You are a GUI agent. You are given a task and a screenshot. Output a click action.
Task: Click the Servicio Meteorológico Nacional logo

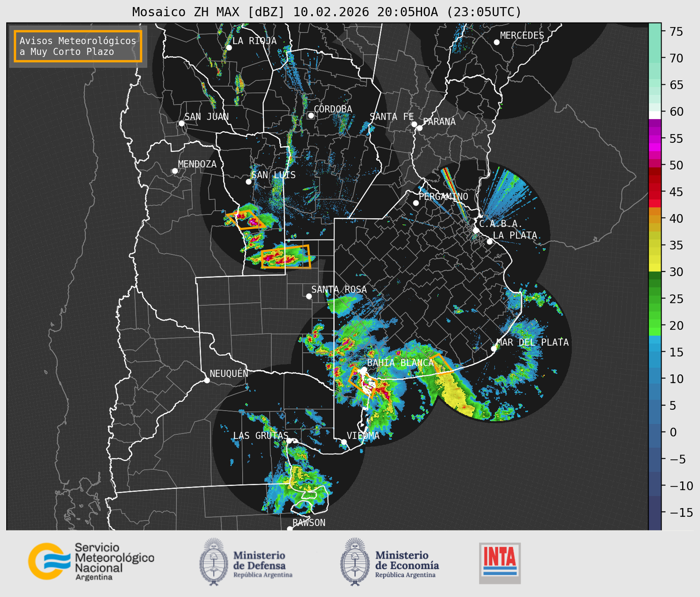point(91,561)
